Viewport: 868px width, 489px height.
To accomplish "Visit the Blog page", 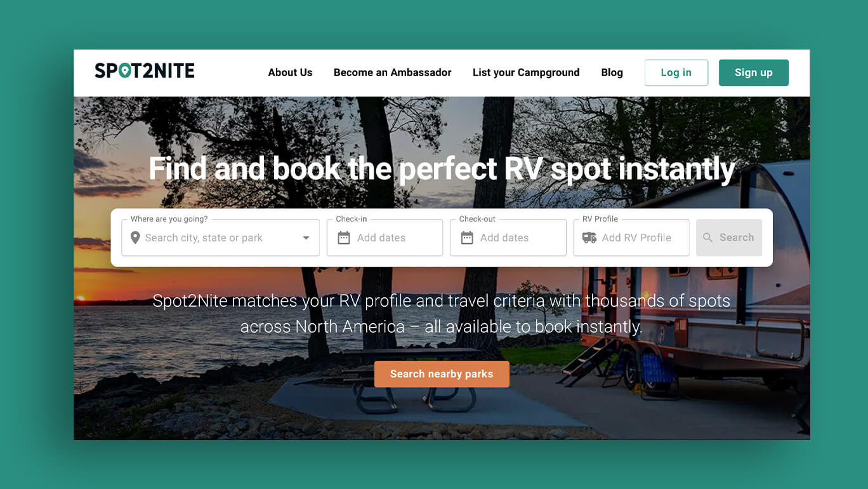I will pos(612,72).
